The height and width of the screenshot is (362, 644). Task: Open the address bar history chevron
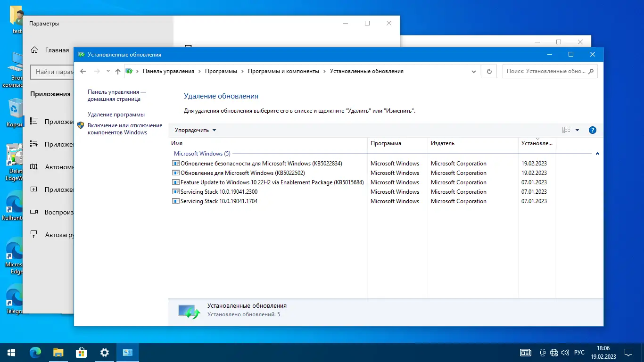tap(473, 71)
